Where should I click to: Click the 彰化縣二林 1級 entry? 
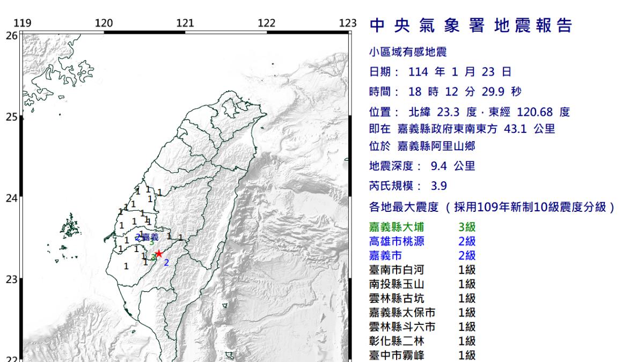coord(423,341)
